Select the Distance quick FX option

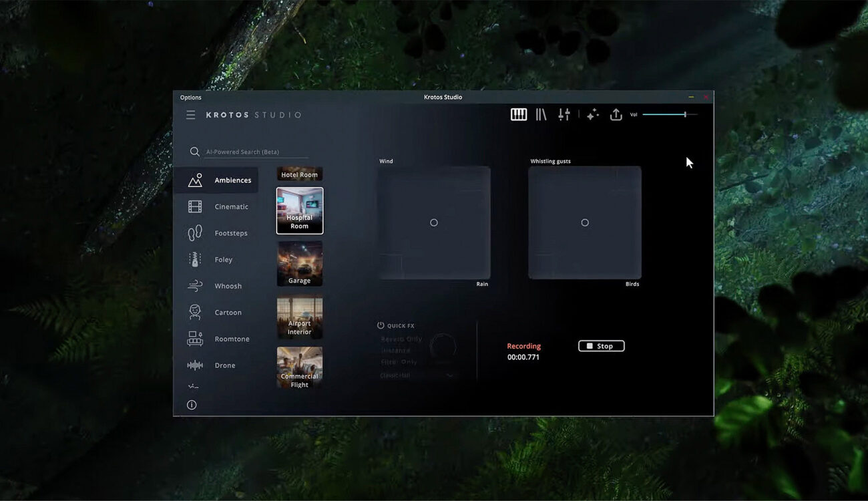click(x=395, y=351)
